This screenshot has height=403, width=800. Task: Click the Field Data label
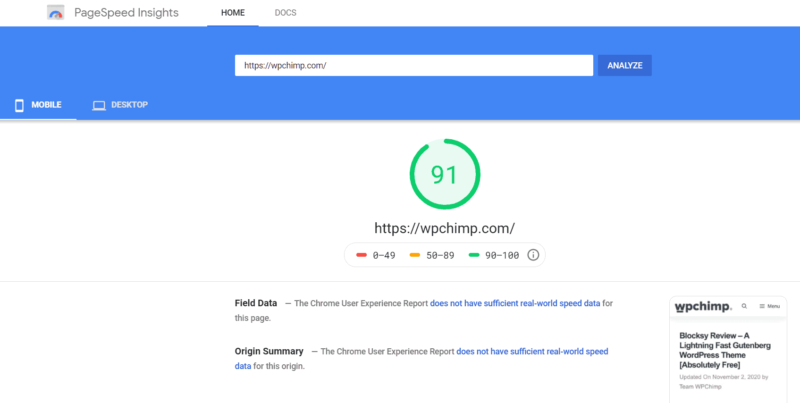tap(256, 303)
